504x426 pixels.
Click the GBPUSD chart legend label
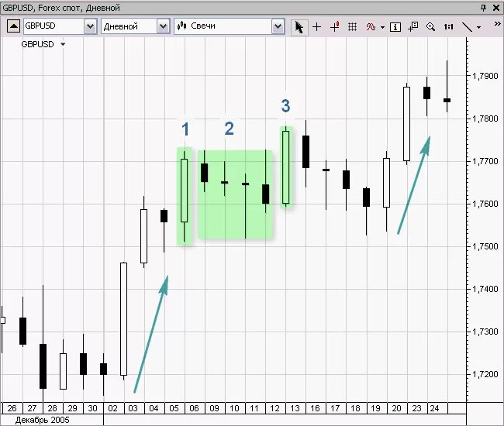point(37,44)
